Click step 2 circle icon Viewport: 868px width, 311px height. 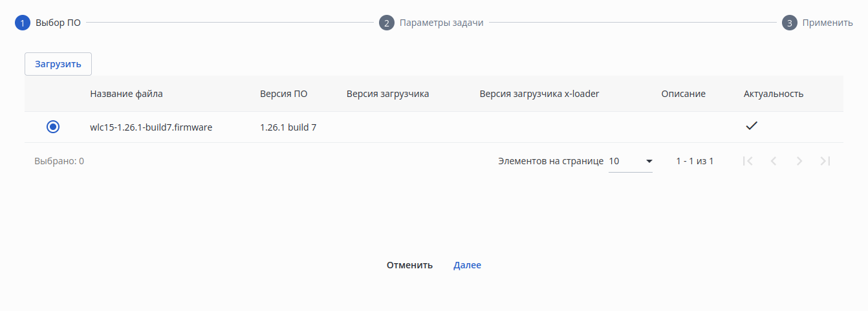[387, 23]
